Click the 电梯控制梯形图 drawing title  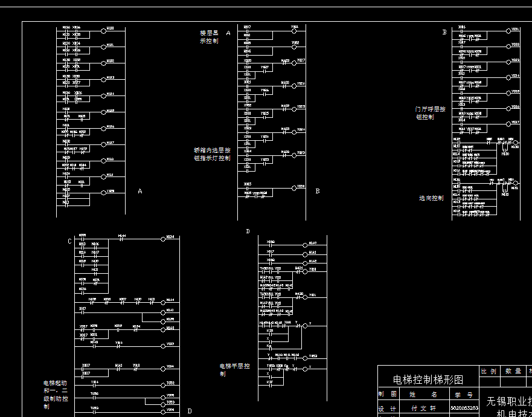(x=428, y=380)
